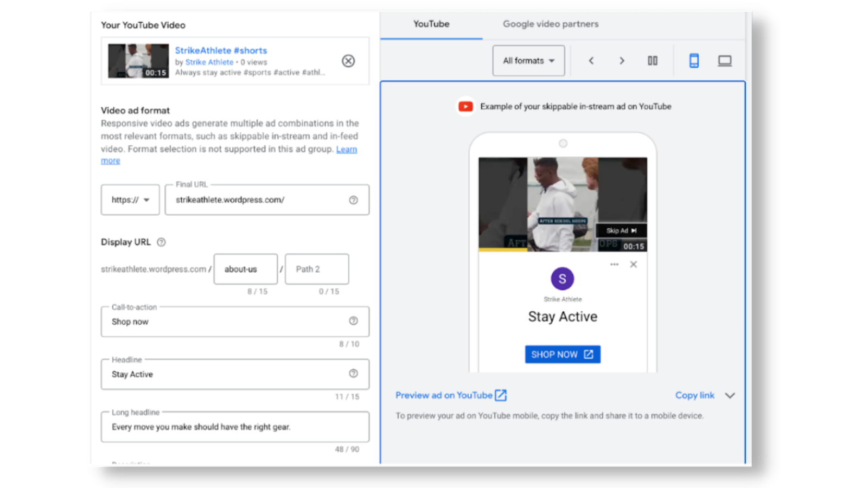This screenshot has height=488, width=868.
Task: Click the Final URL input field
Action: tap(267, 200)
